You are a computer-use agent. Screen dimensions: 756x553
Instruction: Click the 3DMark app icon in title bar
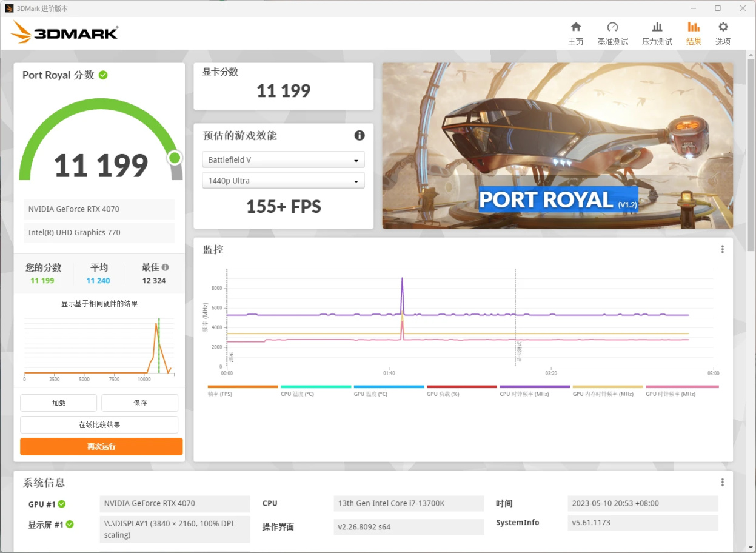tap(9, 8)
